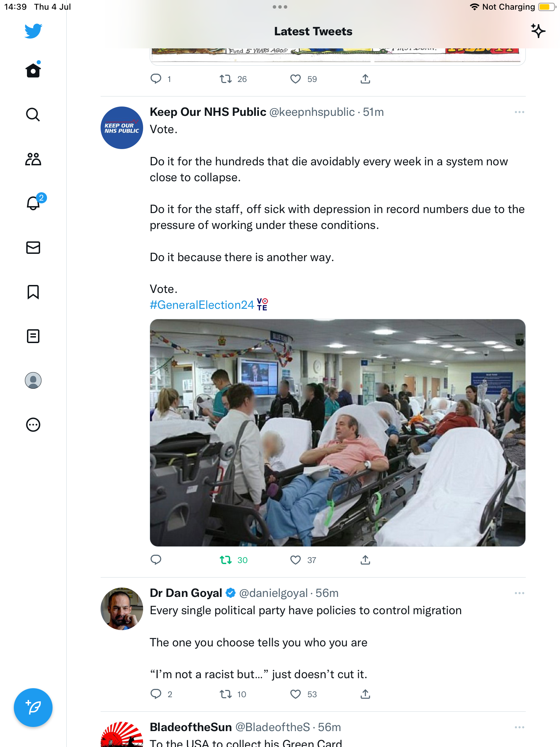
Task: Open the Search icon in sidebar
Action: 33,115
